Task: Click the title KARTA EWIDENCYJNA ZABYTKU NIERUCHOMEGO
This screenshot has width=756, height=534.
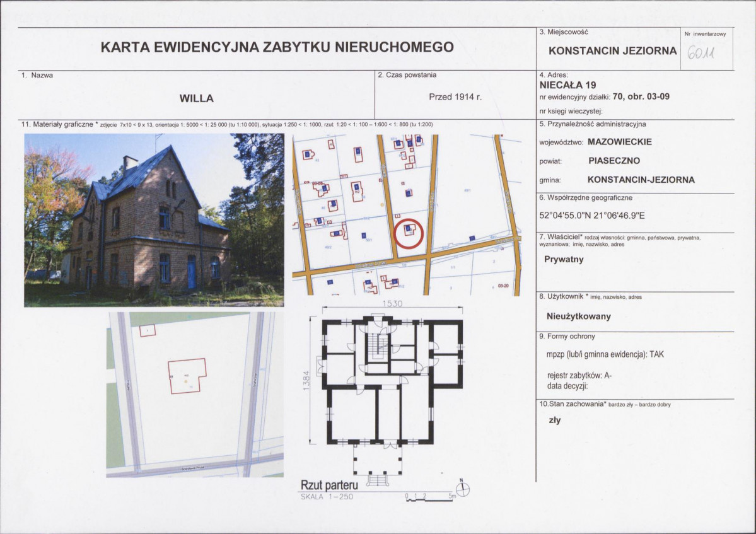Action: (x=277, y=47)
